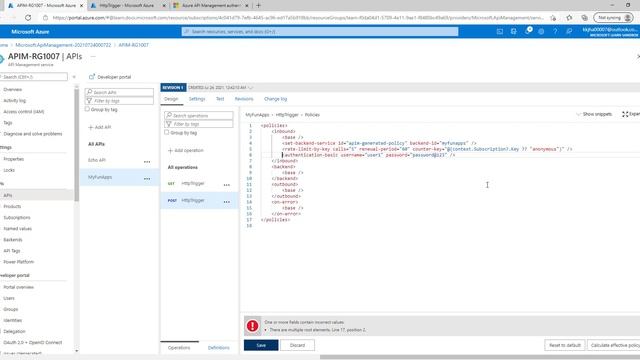Save the policy changes
The width and height of the screenshot is (640, 360).
(x=261, y=345)
